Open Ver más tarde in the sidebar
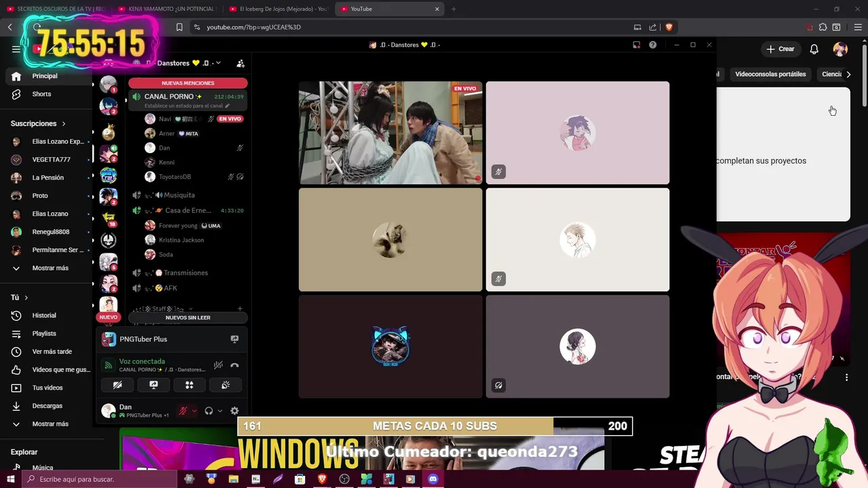Viewport: 868px width, 488px height. tap(49, 352)
